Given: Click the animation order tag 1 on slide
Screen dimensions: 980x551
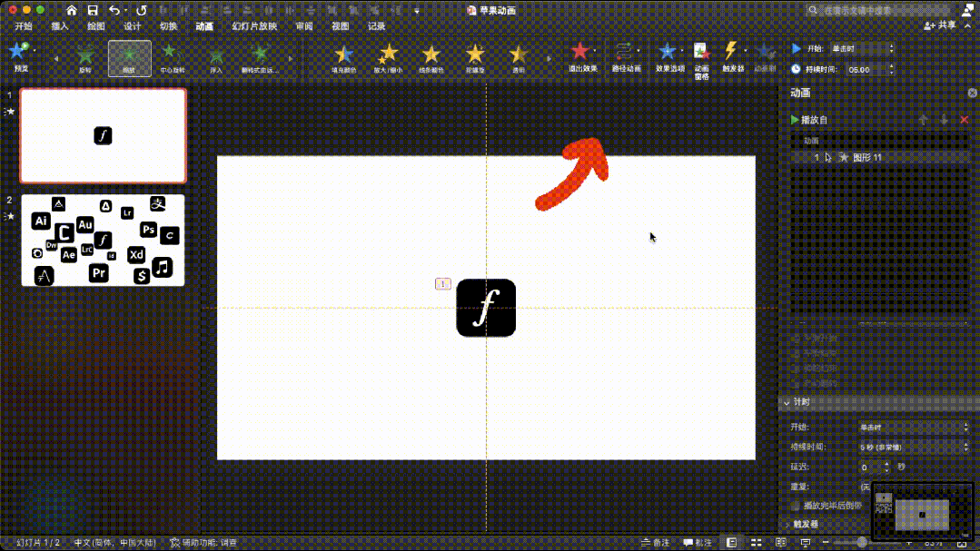Looking at the screenshot, I should click(443, 284).
